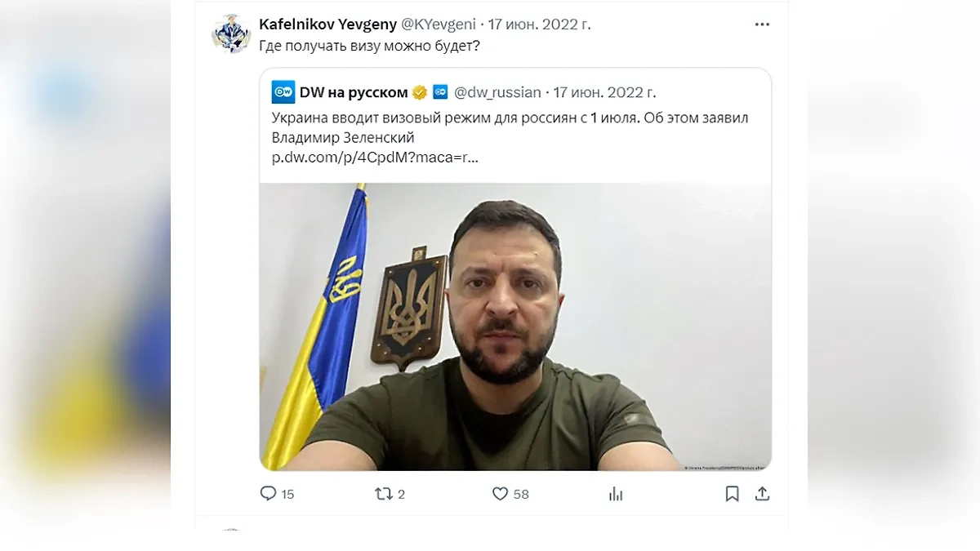This screenshot has width=980, height=551.
Task: Click the quoted tweet text about визовый режим
Action: (510, 127)
